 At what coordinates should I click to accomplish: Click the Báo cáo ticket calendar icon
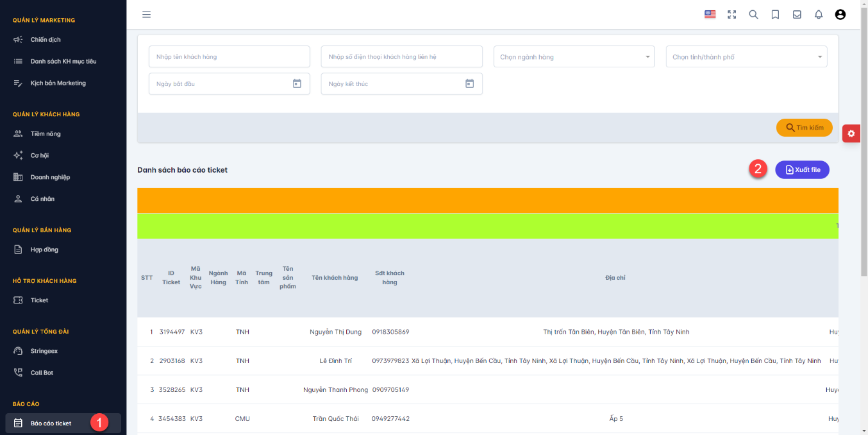[18, 423]
